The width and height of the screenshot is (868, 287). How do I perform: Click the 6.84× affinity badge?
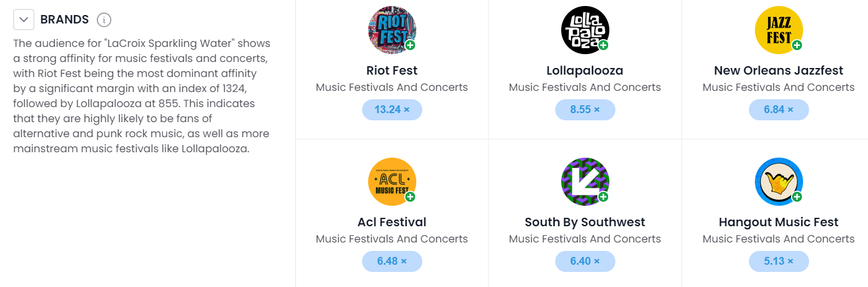778,110
